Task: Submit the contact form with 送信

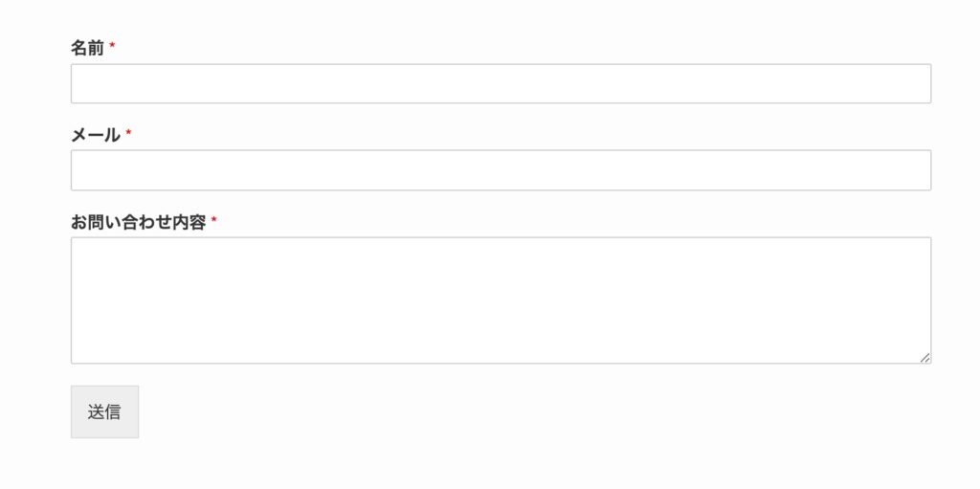Action: [104, 411]
